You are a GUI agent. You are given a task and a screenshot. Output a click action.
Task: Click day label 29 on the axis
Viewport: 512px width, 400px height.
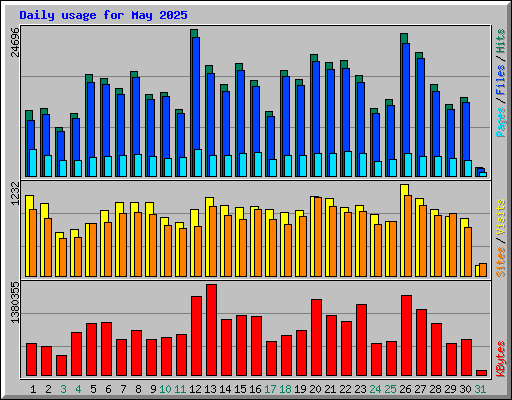[x=450, y=389]
